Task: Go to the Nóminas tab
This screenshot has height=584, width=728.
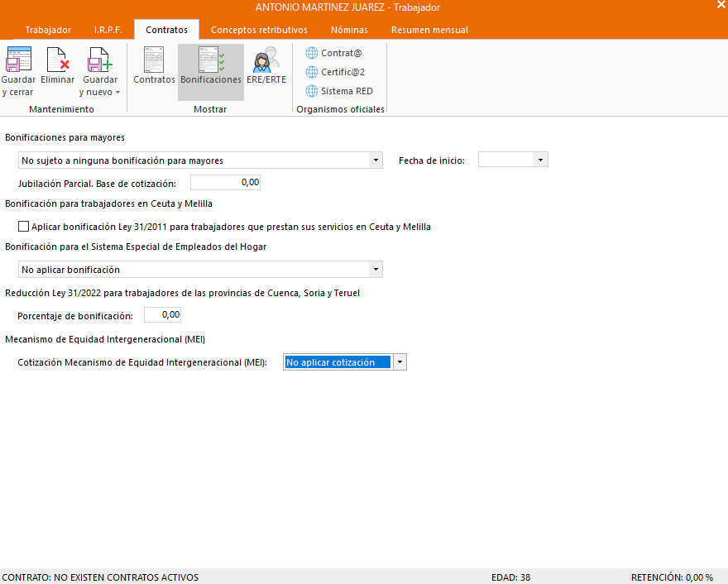Action: 349,30
